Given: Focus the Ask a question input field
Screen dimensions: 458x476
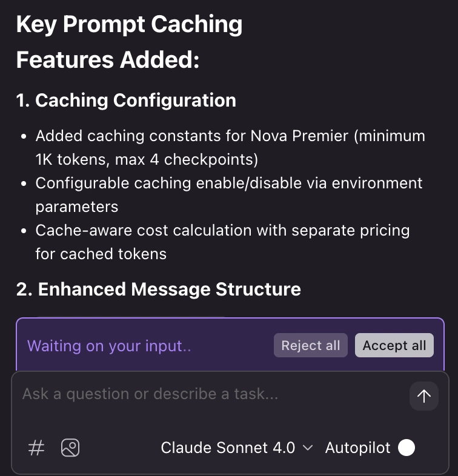Looking at the screenshot, I should (x=206, y=395).
